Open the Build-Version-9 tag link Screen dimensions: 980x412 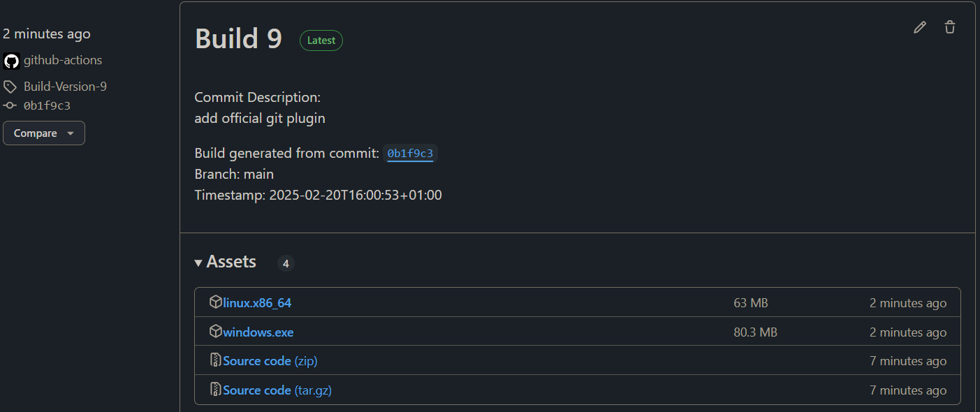click(65, 87)
